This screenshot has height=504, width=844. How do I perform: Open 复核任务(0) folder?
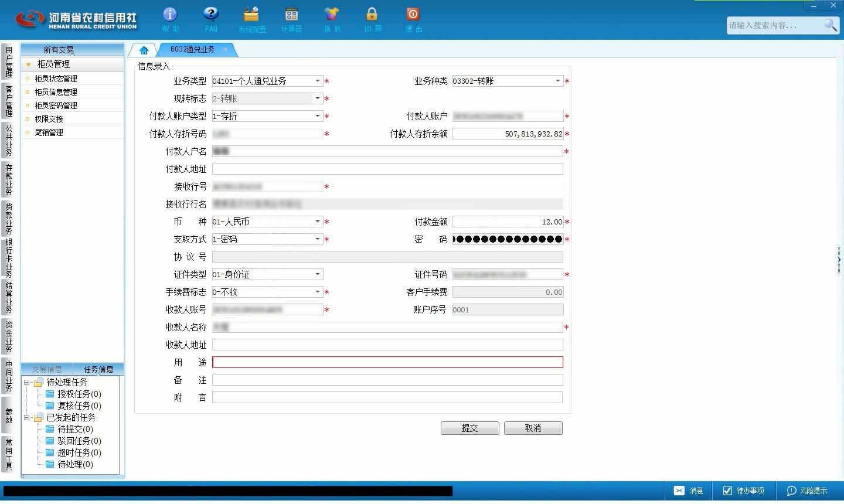[73, 406]
